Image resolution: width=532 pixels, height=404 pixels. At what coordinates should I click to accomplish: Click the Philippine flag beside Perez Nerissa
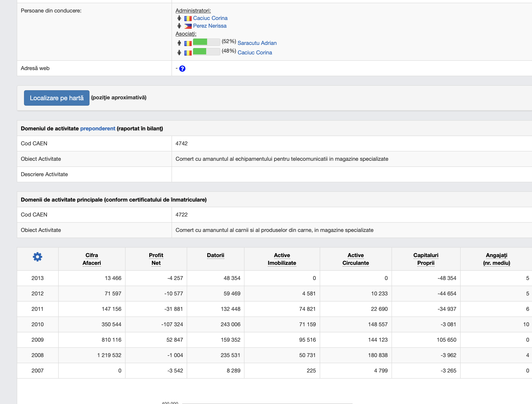click(188, 26)
